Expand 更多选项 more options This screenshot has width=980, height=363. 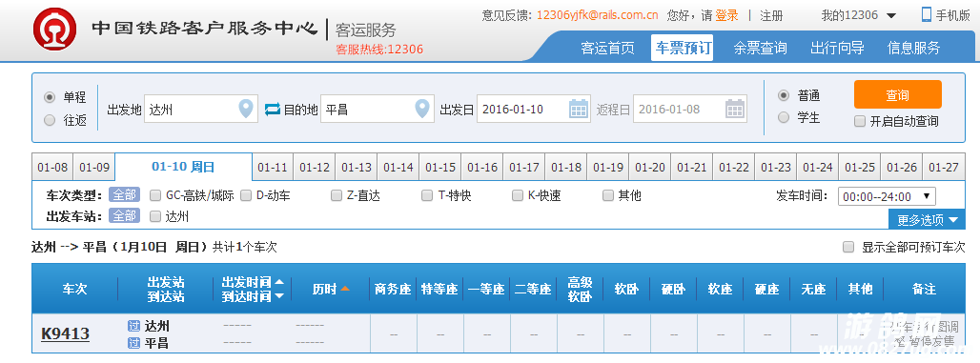(927, 219)
